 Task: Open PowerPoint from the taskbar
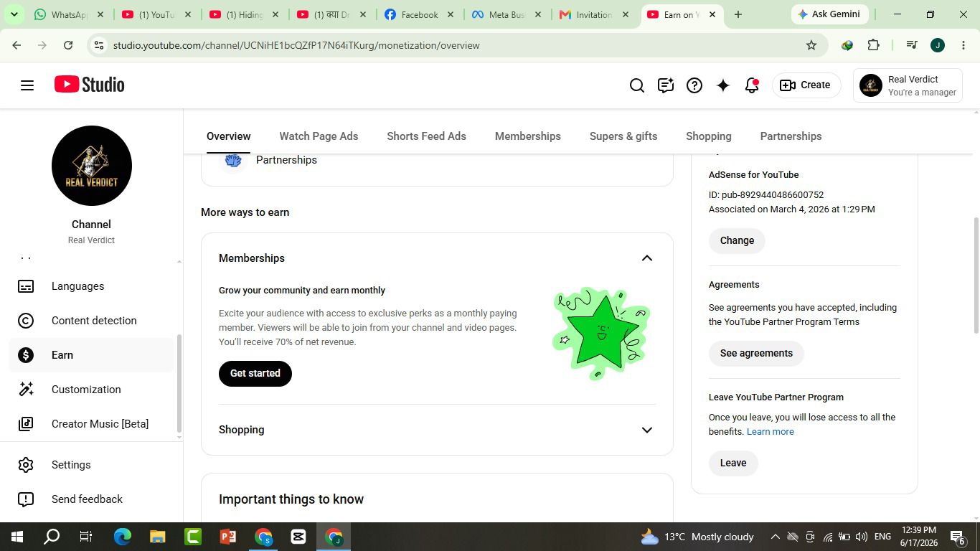[x=228, y=537]
